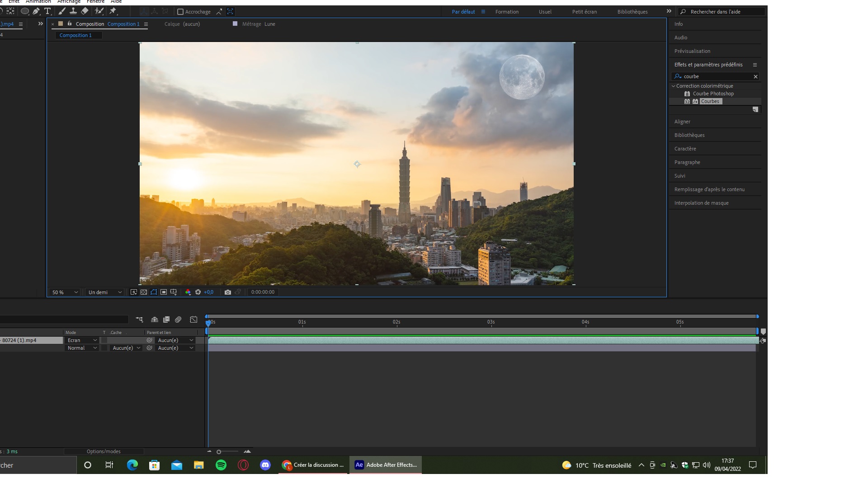Screen dimensions: 868x488
Task: Open Spotify from the taskbar
Action: (x=221, y=465)
